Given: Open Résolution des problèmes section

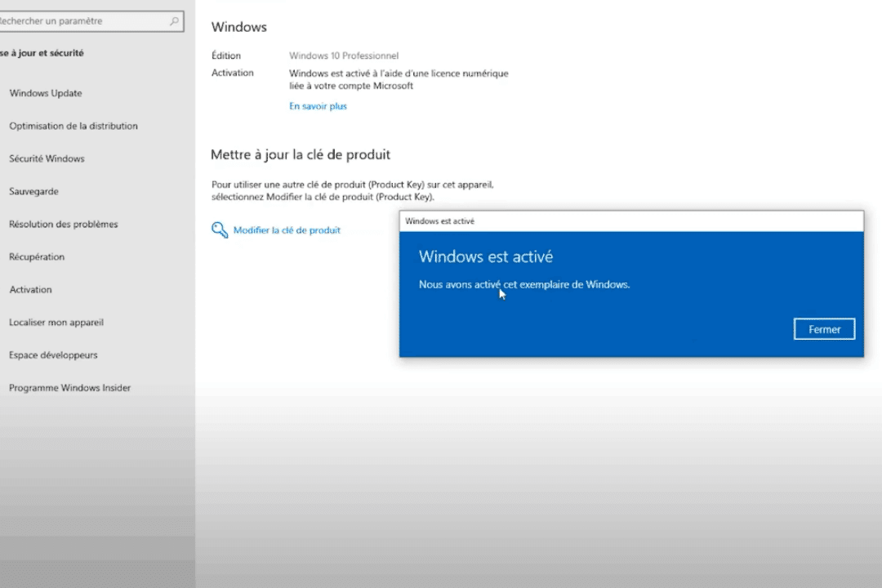Looking at the screenshot, I should click(x=64, y=224).
